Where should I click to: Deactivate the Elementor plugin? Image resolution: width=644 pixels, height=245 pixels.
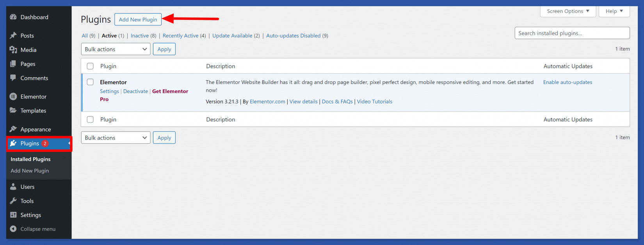[135, 91]
